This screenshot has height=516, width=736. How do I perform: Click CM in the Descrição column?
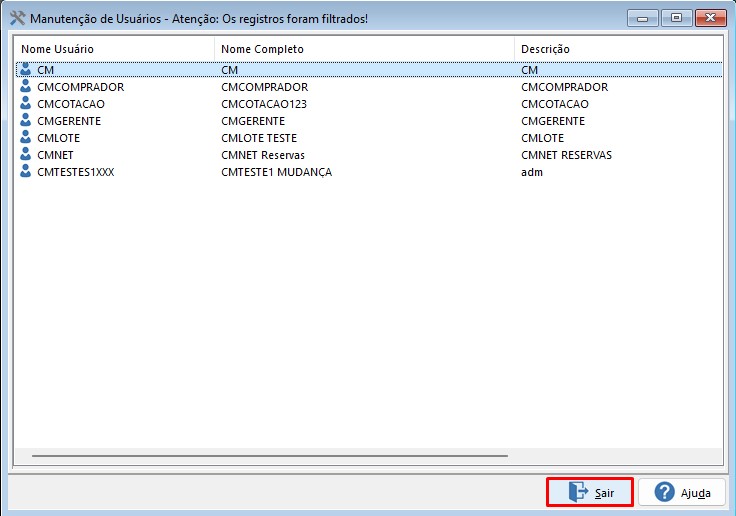pos(529,70)
